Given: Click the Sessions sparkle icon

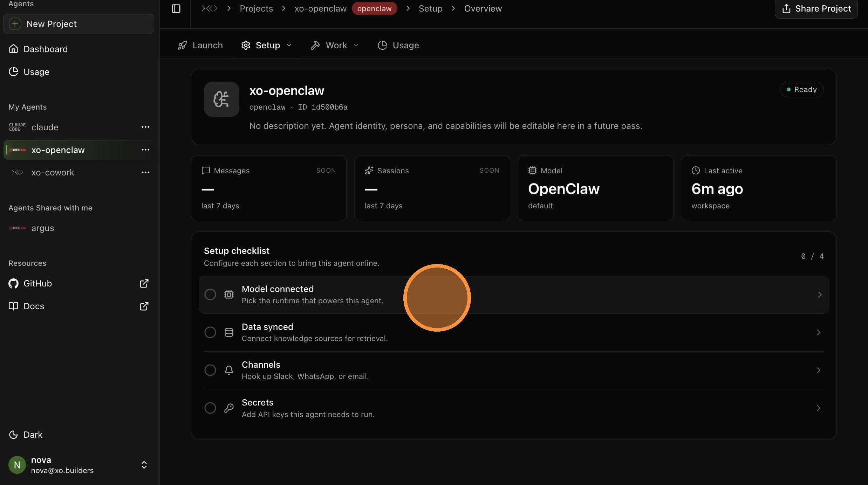Looking at the screenshot, I should click(369, 171).
